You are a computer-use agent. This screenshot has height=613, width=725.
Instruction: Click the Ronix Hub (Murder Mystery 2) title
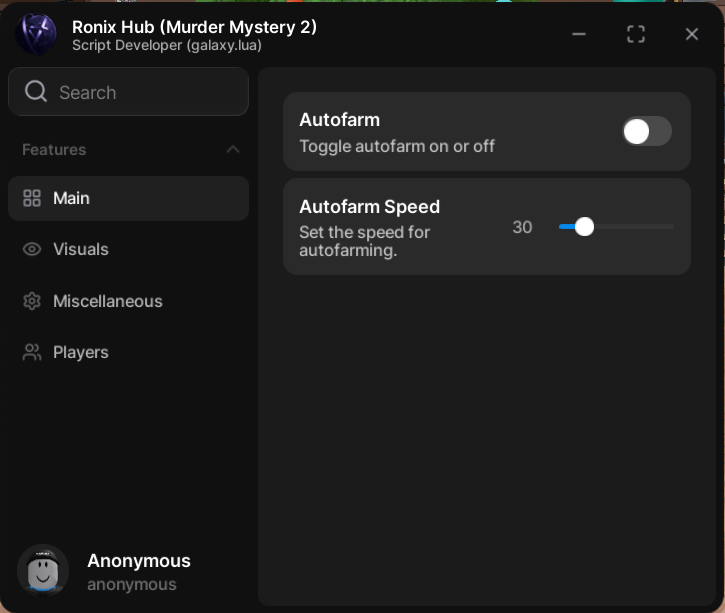coord(194,27)
